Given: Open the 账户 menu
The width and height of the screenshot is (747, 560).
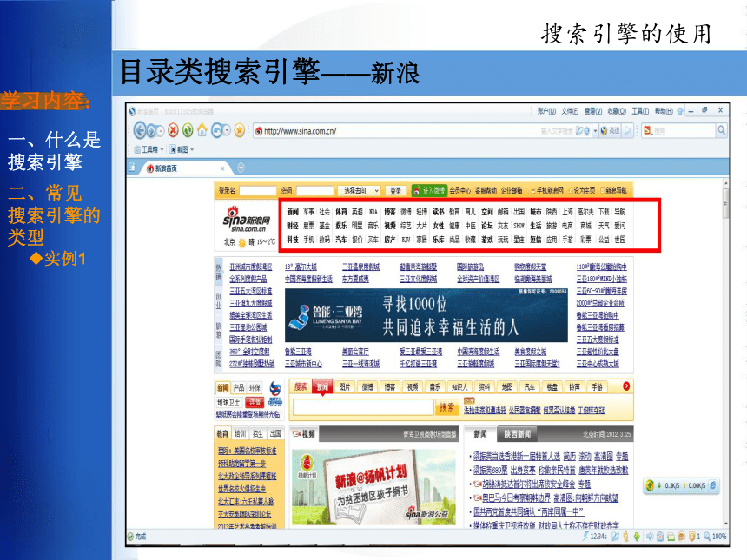Looking at the screenshot, I should coord(546,111).
